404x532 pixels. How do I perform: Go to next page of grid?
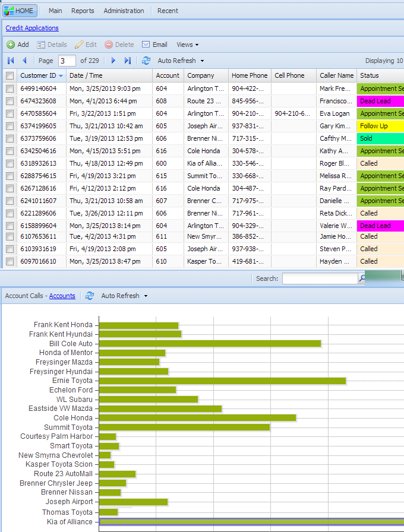pyautogui.click(x=113, y=61)
